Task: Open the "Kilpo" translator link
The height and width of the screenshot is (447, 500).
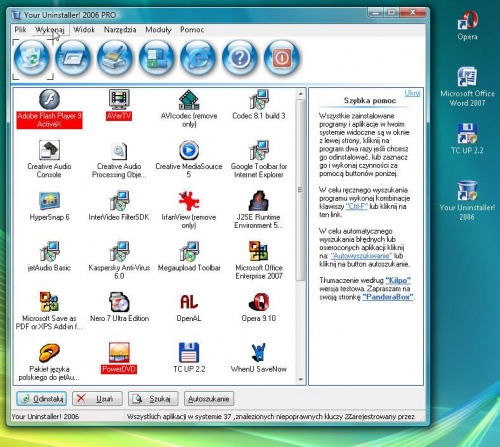Action: pos(398,280)
